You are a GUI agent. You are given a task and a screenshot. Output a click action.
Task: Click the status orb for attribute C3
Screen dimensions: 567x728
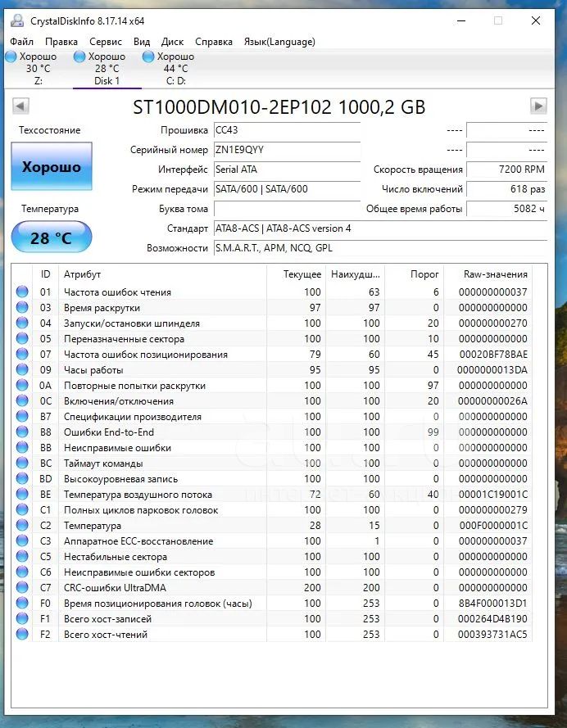point(22,540)
